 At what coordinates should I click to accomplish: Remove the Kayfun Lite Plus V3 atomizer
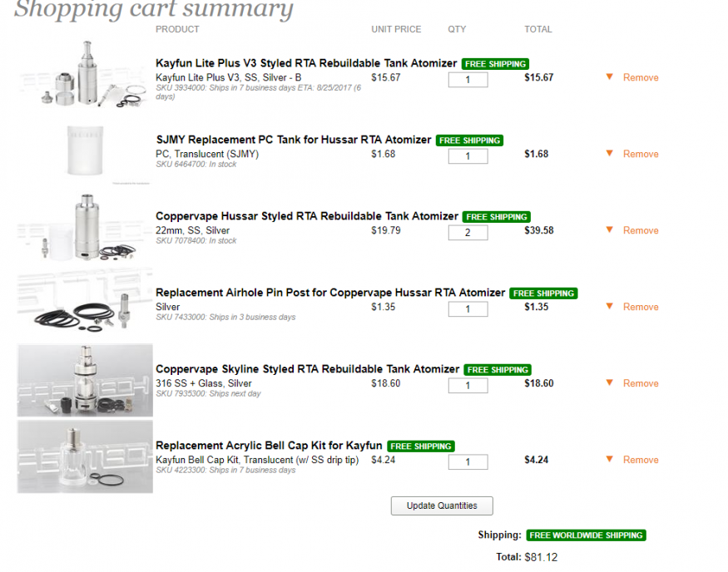coord(641,77)
